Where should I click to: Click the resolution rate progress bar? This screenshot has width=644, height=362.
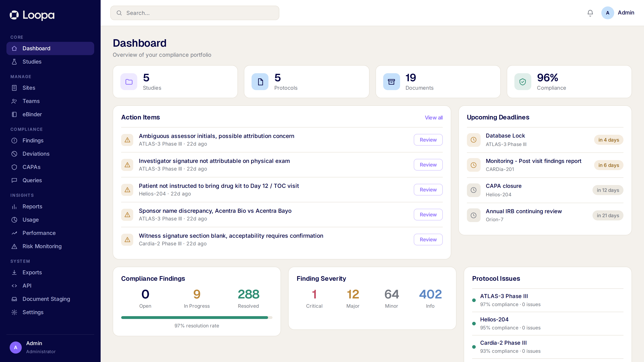(197, 318)
